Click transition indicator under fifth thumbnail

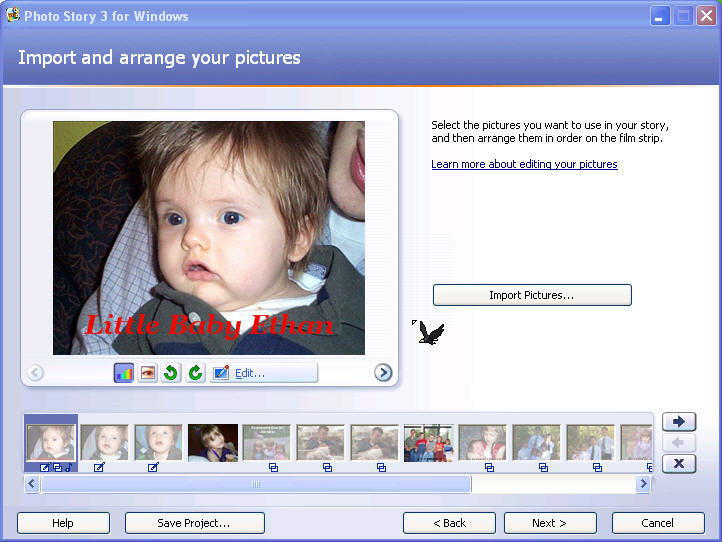[274, 468]
